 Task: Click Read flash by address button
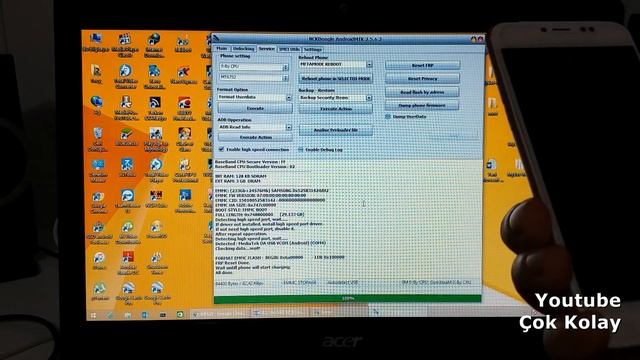pos(422,92)
